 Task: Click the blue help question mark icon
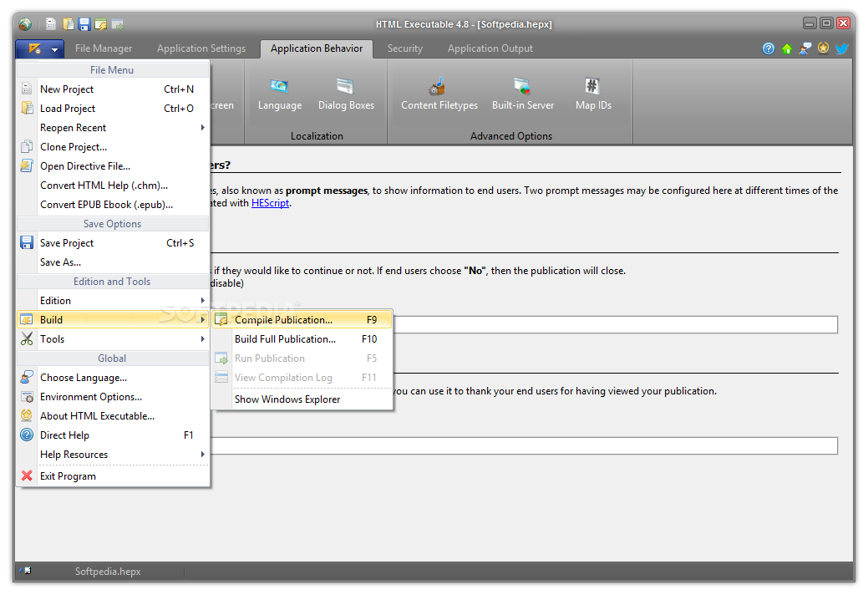[x=769, y=48]
